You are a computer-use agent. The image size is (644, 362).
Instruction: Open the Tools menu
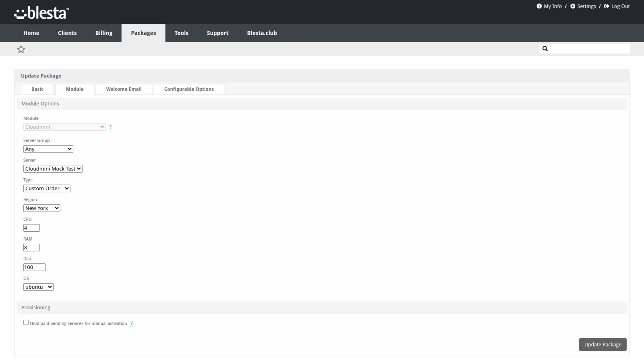[x=181, y=33]
